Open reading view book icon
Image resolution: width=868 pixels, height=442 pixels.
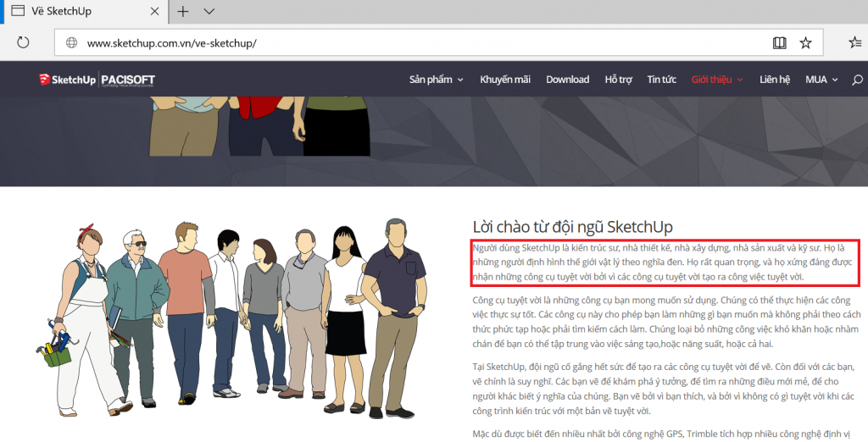[780, 42]
